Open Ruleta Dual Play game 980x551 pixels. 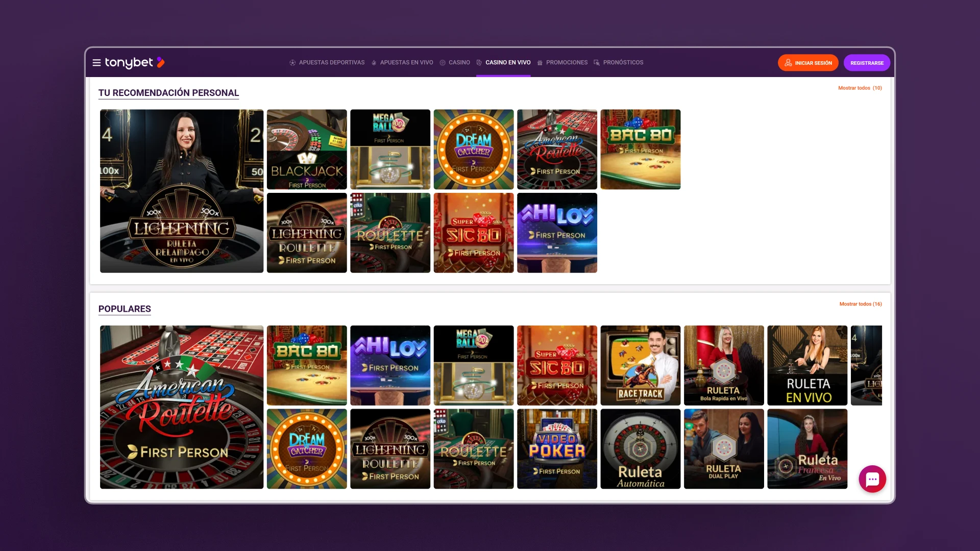(x=724, y=449)
